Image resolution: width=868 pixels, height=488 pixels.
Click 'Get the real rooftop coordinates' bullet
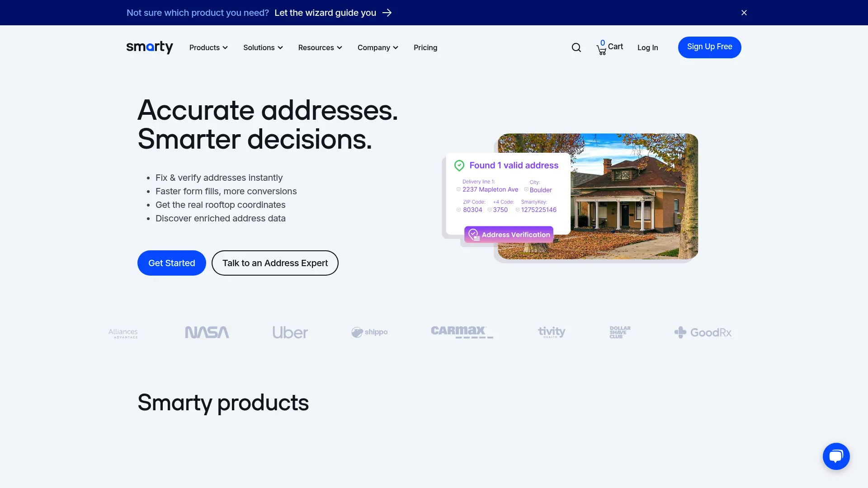(221, 205)
